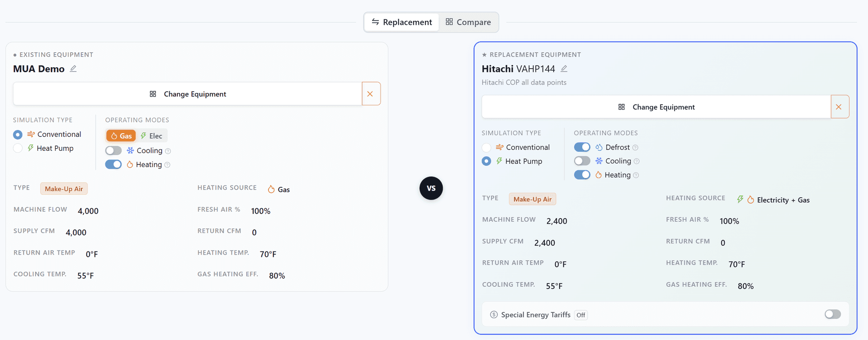
Task: Choose the Gas operating mode
Action: click(121, 135)
